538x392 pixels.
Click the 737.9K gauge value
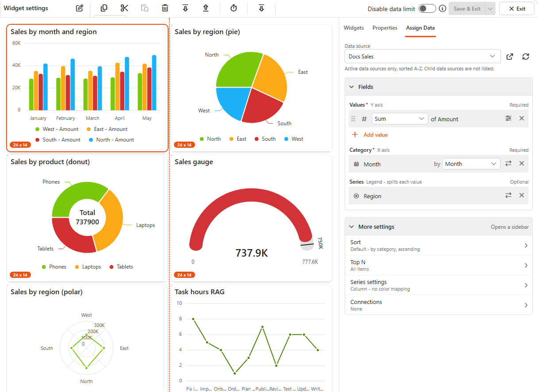coord(251,253)
